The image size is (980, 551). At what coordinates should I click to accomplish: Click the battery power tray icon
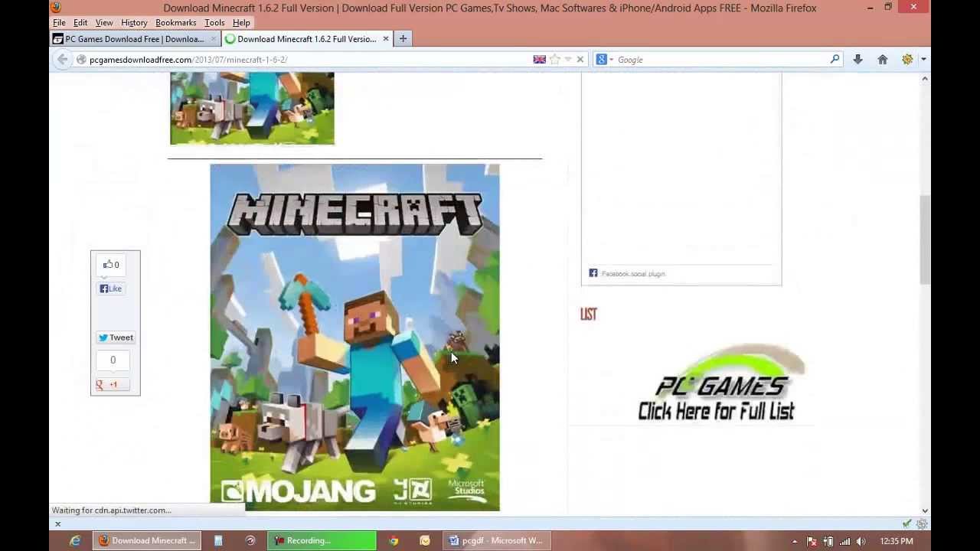[828, 541]
